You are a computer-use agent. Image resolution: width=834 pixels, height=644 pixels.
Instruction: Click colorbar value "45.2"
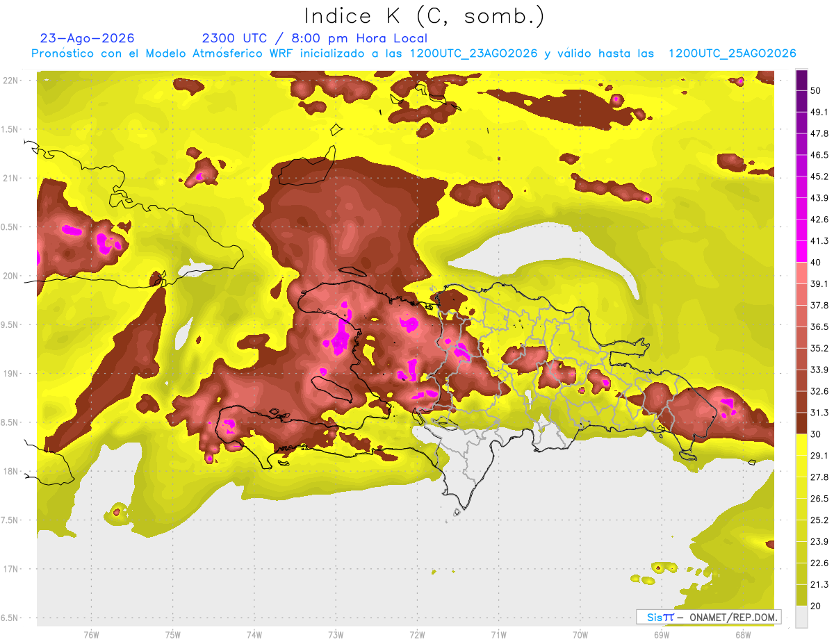[819, 176]
